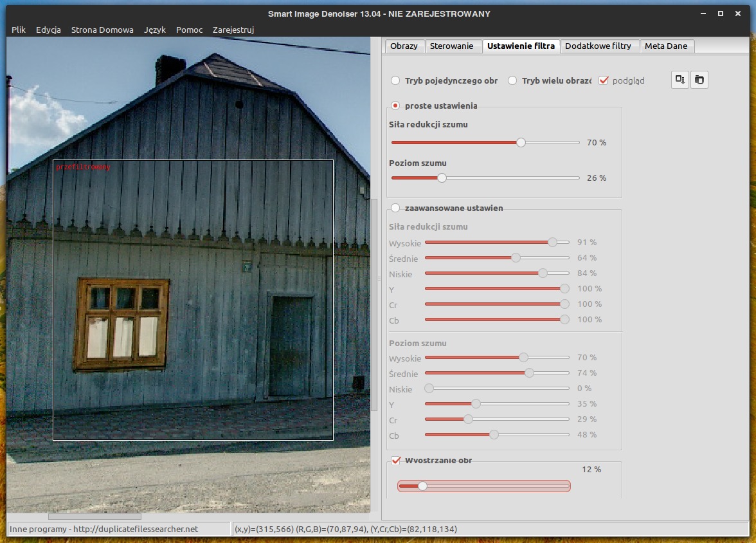Screen dimensions: 756x543
Task: Maximize the Smart Image Denoiser window
Action: coord(720,14)
